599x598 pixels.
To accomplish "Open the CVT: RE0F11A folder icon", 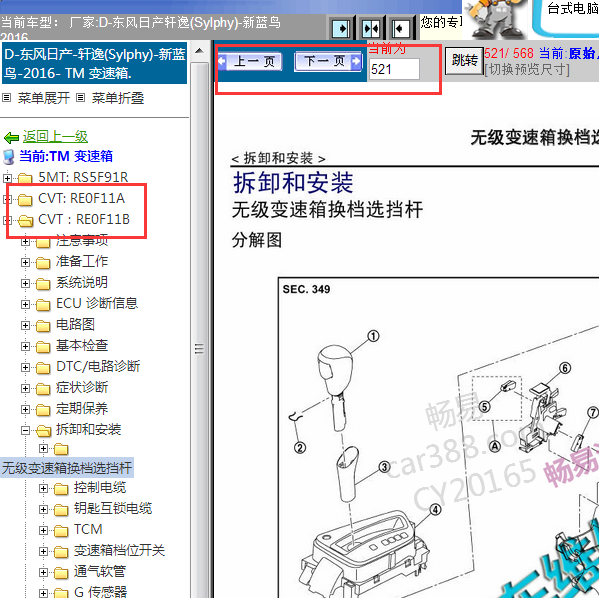I will (x=25, y=199).
